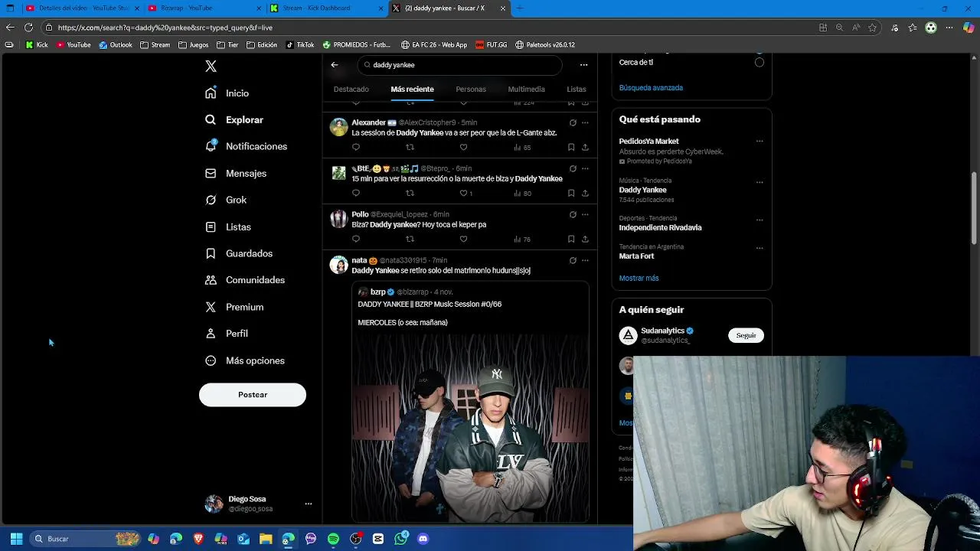The image size is (980, 551).
Task: Open more options on Alexander's tweet
Action: tap(585, 122)
